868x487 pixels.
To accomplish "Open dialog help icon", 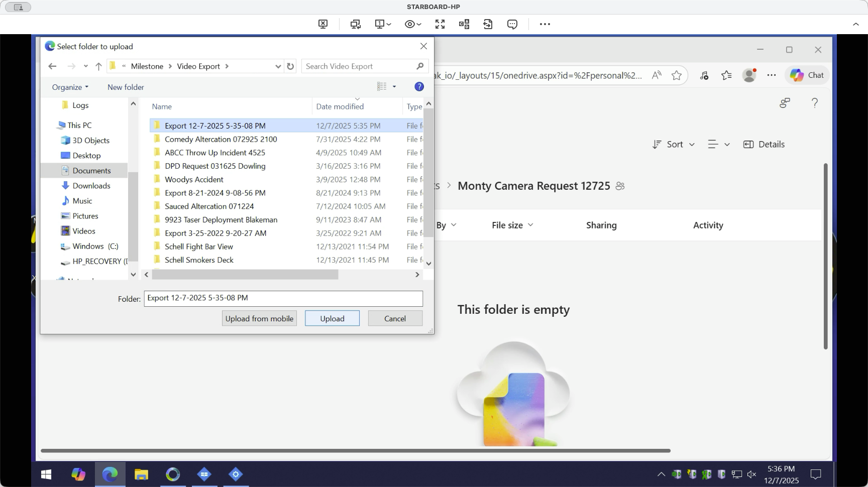I will click(419, 86).
